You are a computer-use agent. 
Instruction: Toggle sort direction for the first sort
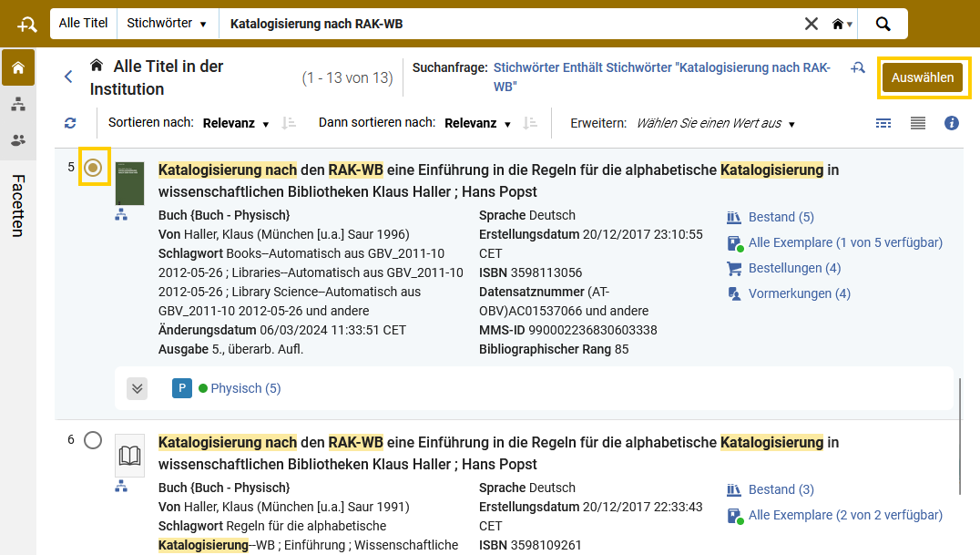click(x=289, y=123)
